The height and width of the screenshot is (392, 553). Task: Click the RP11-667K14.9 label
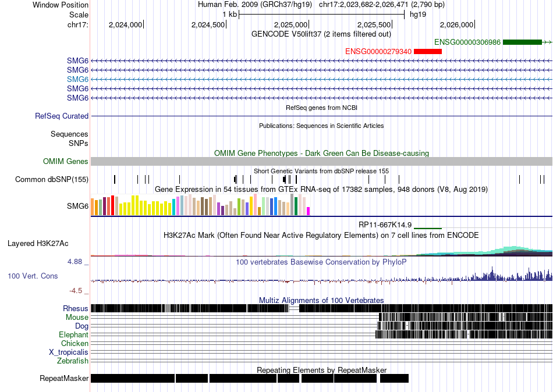point(385,225)
